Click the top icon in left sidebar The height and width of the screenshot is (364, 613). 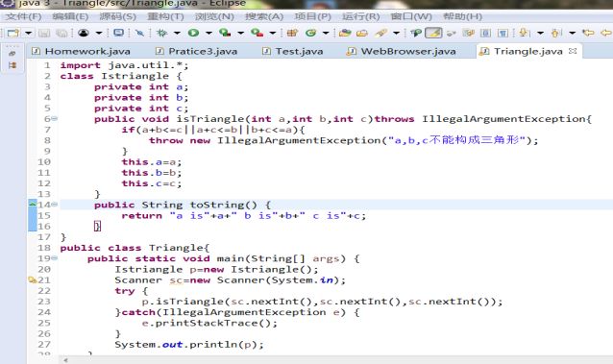[x=12, y=54]
